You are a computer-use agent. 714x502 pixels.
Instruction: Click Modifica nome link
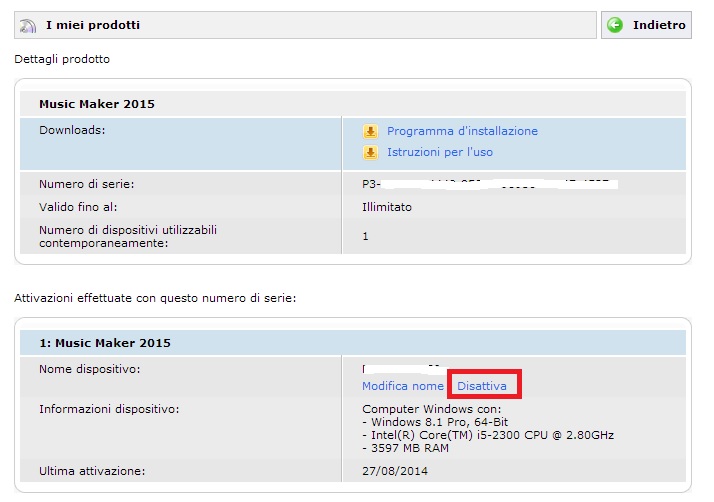[403, 386]
